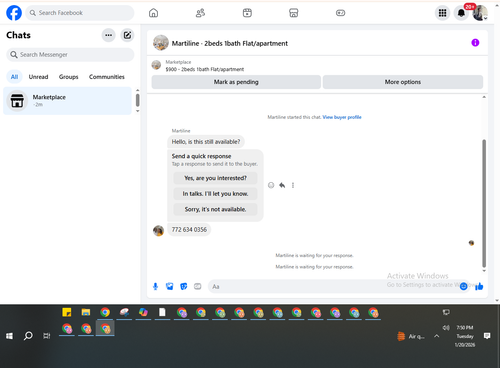Click the Search Messenger field
Viewport: 500px width, 368px height.
70,55
